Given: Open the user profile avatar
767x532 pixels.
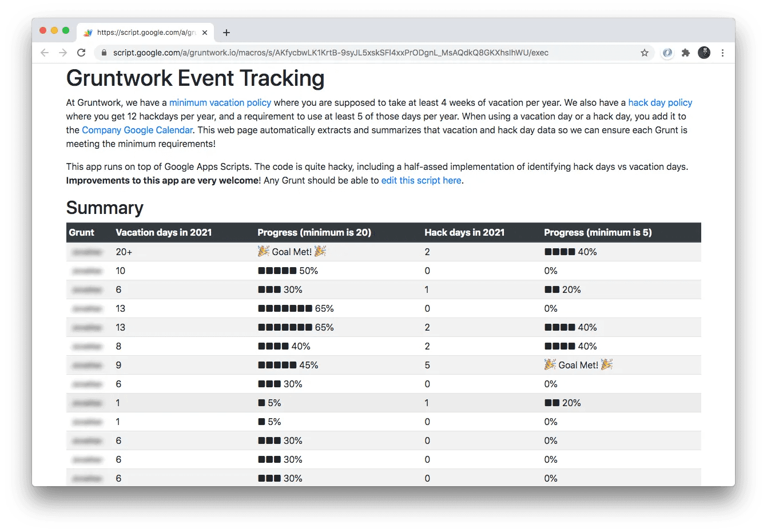Looking at the screenshot, I should tap(704, 53).
